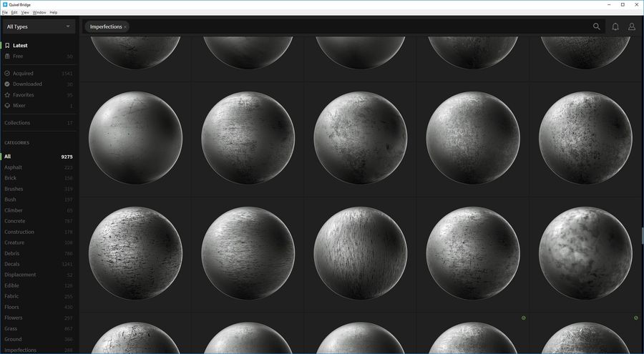This screenshot has width=644, height=354.
Task: Open the Help menu
Action: (54, 12)
